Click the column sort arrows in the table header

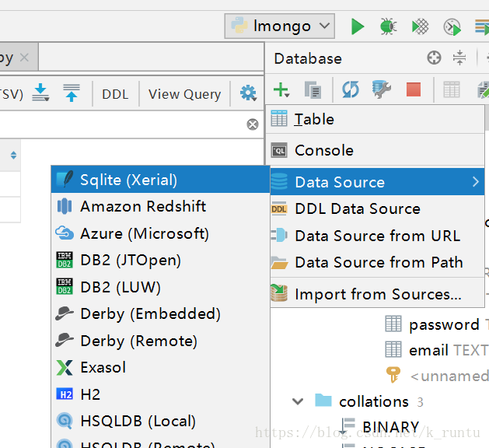coord(13,155)
